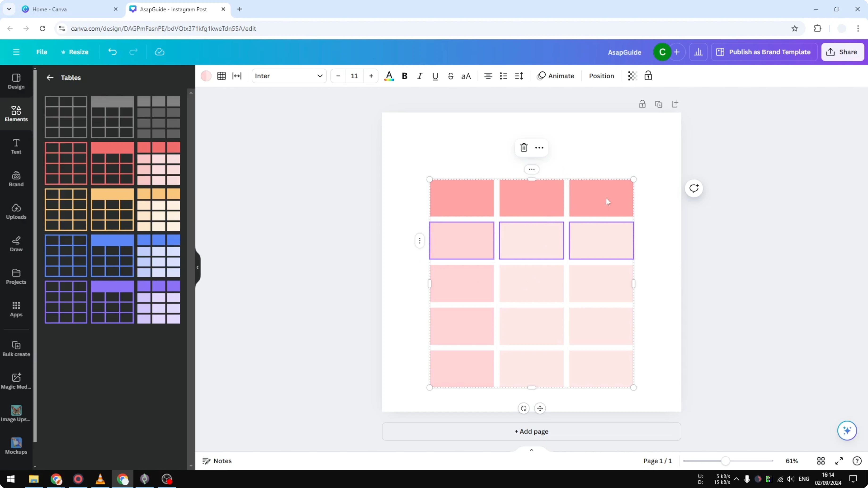Viewport: 868px width, 488px height.
Task: Click the Add page button
Action: pyautogui.click(x=531, y=431)
